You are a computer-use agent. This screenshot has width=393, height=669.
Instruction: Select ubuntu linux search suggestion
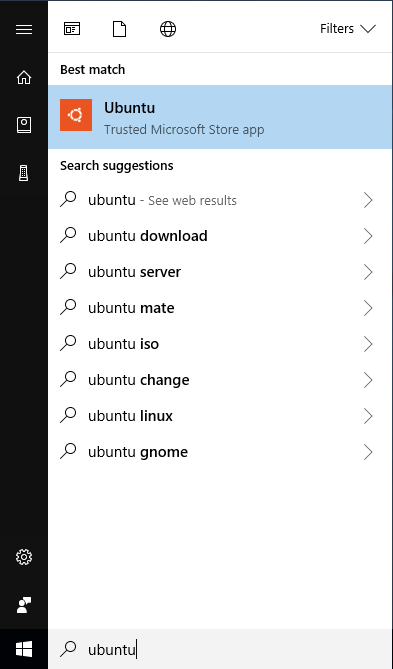(220, 416)
